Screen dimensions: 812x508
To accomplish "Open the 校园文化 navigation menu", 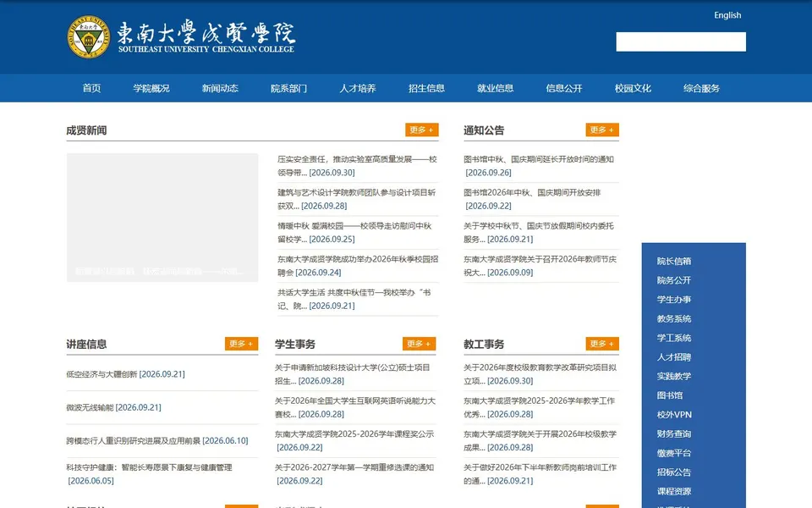I will [633, 88].
